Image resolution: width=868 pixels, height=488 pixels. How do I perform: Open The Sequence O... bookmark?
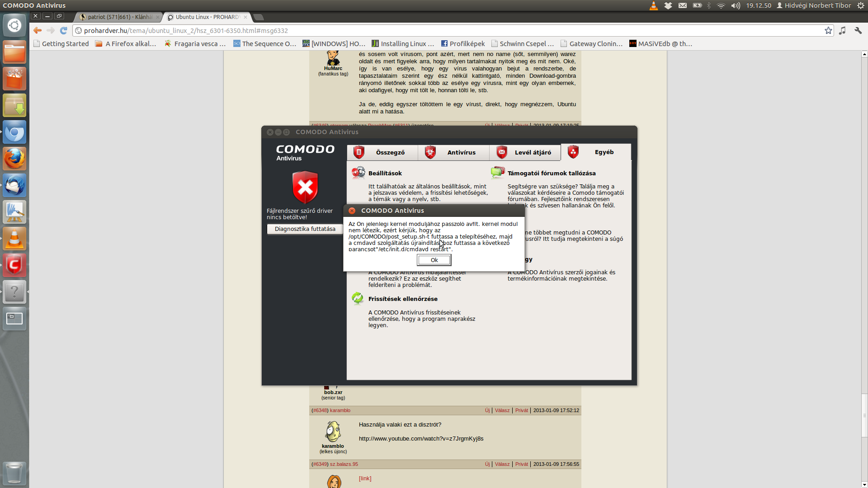(x=264, y=44)
